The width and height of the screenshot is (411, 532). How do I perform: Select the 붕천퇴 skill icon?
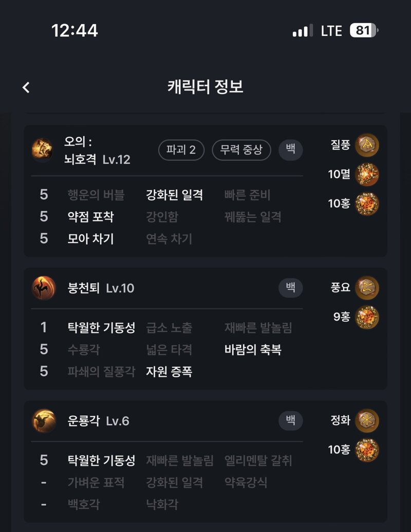point(44,288)
